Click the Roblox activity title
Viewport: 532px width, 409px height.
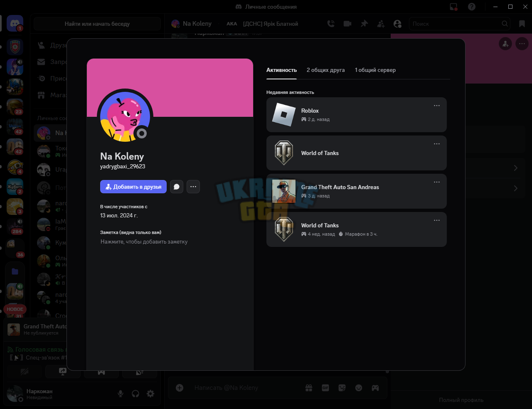310,111
